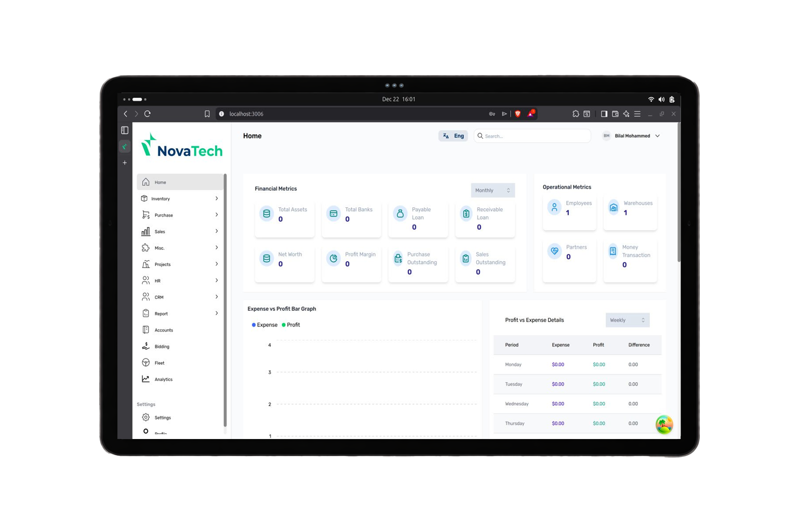Click the system volume icon
Screen dimensions: 798x532
(x=661, y=99)
